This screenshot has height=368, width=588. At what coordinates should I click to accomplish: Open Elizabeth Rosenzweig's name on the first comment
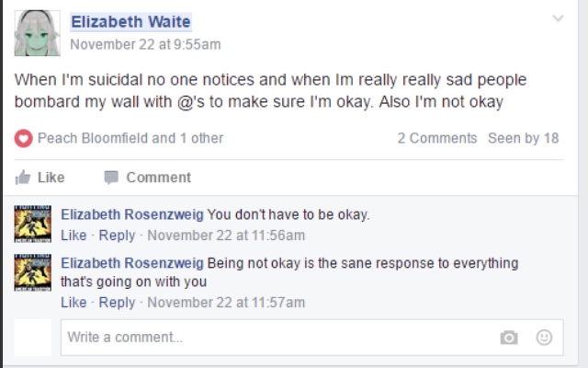pos(132,214)
